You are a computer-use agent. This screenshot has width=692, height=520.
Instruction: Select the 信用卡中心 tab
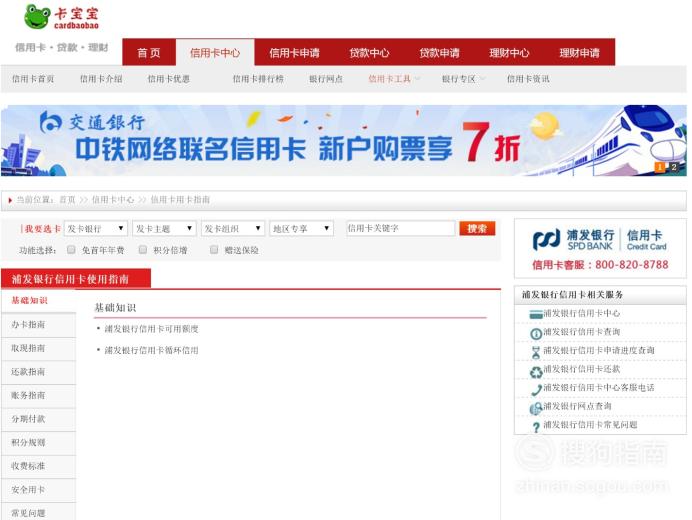point(215,53)
